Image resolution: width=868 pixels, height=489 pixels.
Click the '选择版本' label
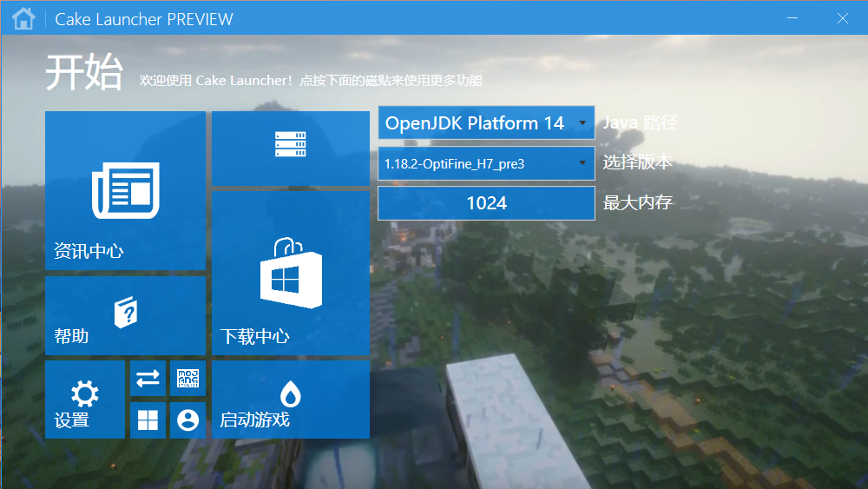[x=637, y=162]
